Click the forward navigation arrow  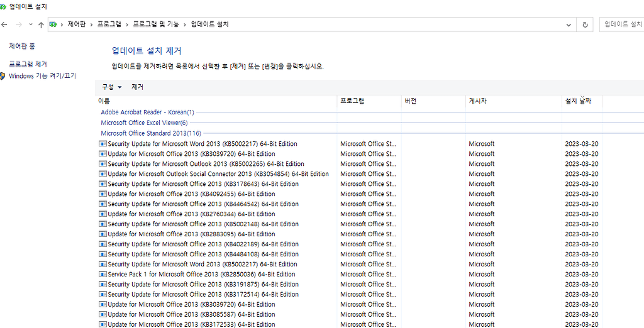click(18, 25)
